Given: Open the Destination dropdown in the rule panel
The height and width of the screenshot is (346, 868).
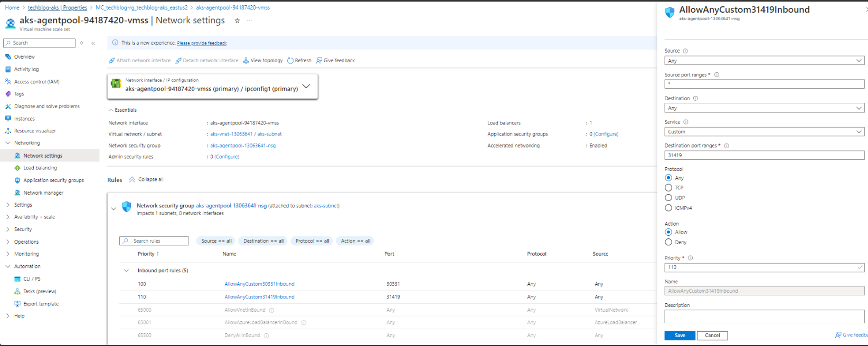Looking at the screenshot, I should 764,108.
